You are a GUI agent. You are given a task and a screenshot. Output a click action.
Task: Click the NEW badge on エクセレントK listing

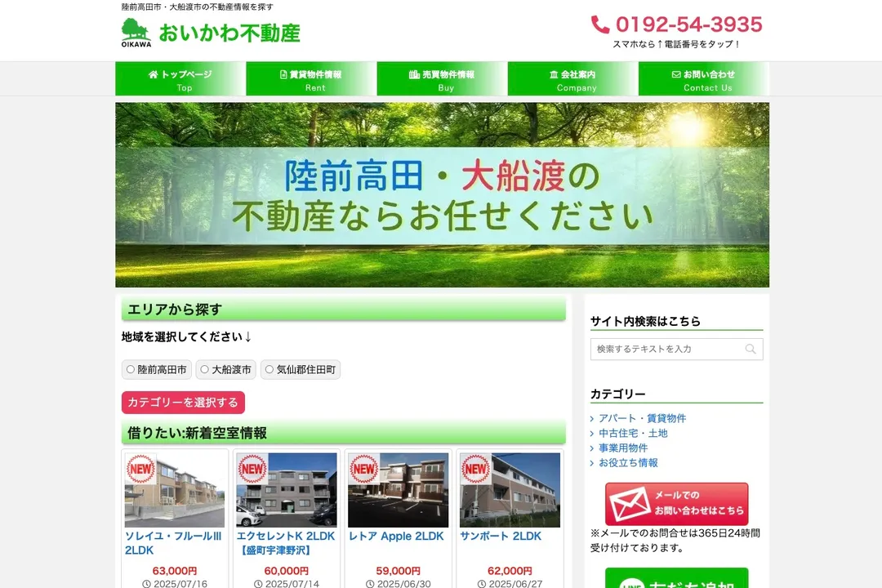coord(252,469)
